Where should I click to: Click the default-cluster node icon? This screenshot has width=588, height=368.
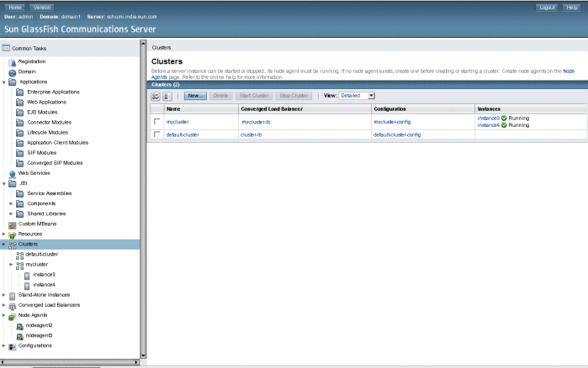pyautogui.click(x=20, y=255)
